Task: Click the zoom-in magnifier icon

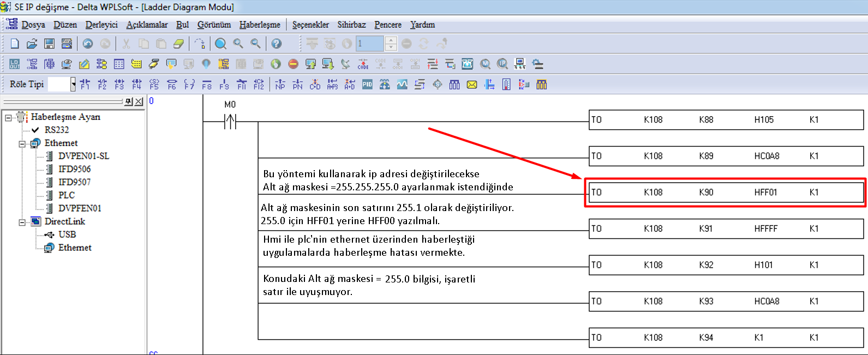Action: click(x=238, y=44)
